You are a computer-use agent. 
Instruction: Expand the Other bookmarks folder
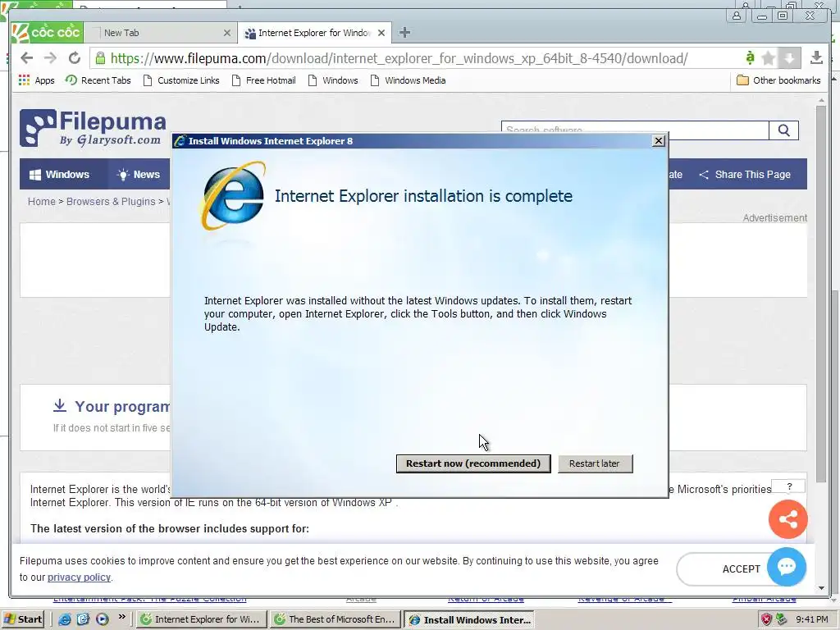(x=779, y=80)
